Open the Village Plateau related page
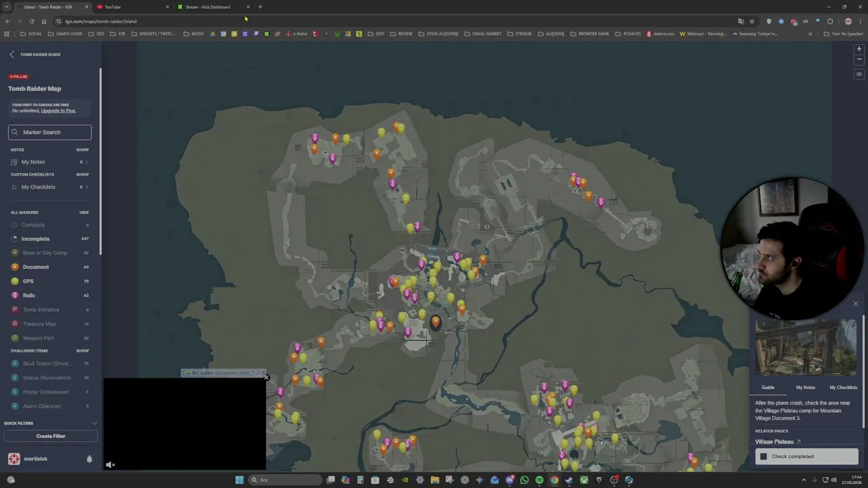The height and width of the screenshot is (488, 868). pos(778,442)
